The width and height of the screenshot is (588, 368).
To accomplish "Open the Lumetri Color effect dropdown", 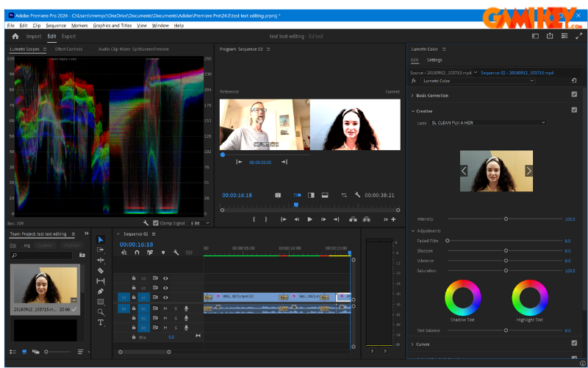I will tap(478, 81).
